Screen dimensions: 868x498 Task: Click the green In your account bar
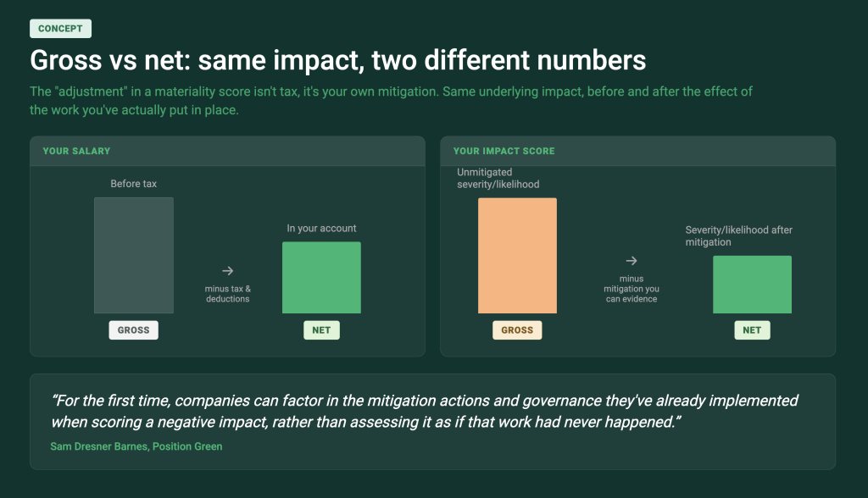[x=321, y=277]
